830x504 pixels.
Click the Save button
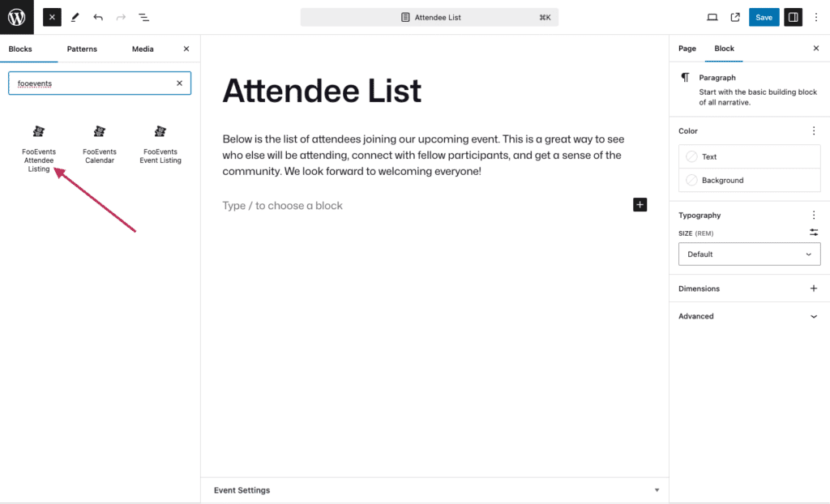coord(763,16)
